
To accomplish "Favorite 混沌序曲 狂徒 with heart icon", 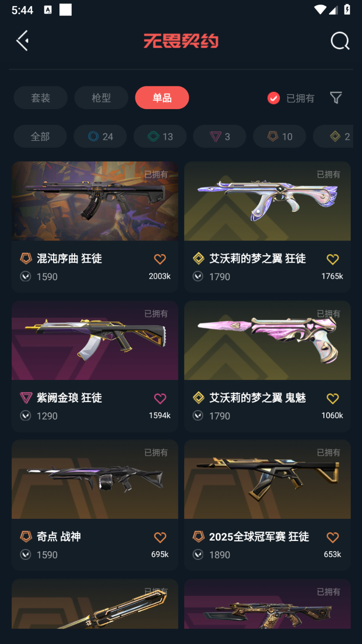I will (x=160, y=259).
